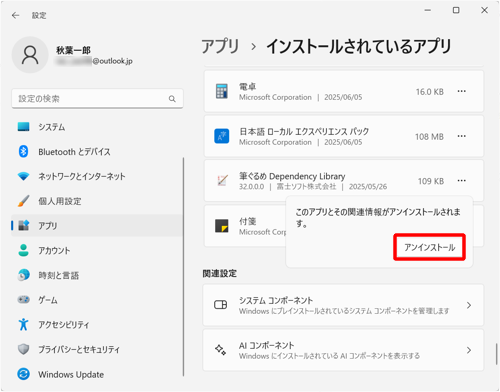The height and width of the screenshot is (392, 500).
Task: Click the 電卓 calculator app icon
Action: [222, 91]
